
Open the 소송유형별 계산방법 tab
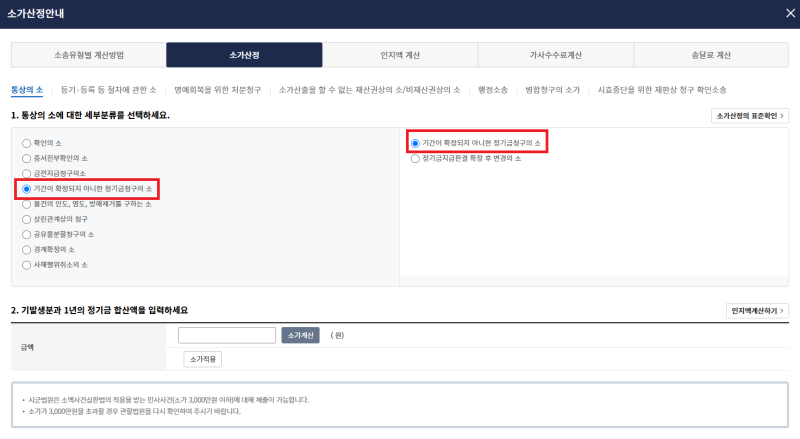click(x=89, y=55)
